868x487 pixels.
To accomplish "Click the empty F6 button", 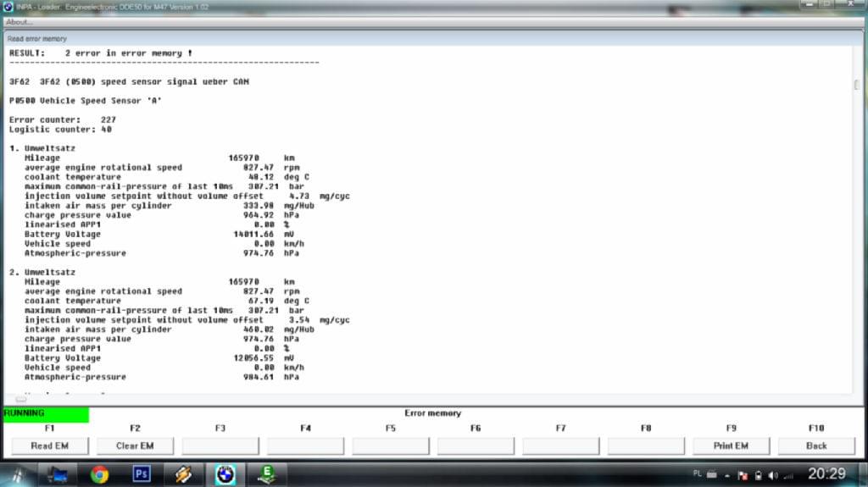I will coord(476,446).
